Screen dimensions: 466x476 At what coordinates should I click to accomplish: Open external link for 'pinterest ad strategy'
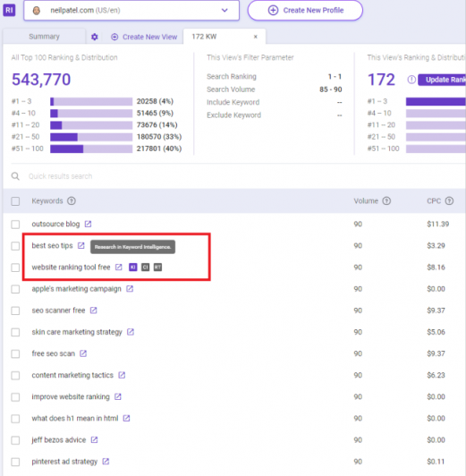(106, 462)
